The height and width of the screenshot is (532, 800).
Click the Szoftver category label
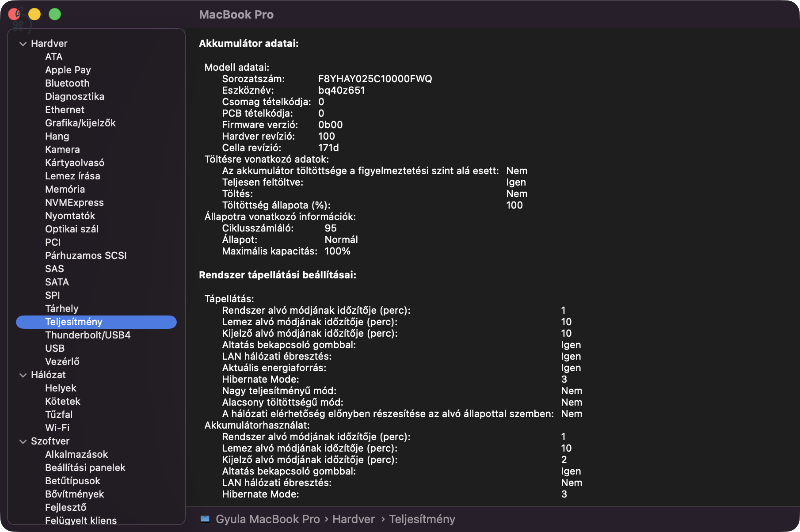pyautogui.click(x=50, y=441)
